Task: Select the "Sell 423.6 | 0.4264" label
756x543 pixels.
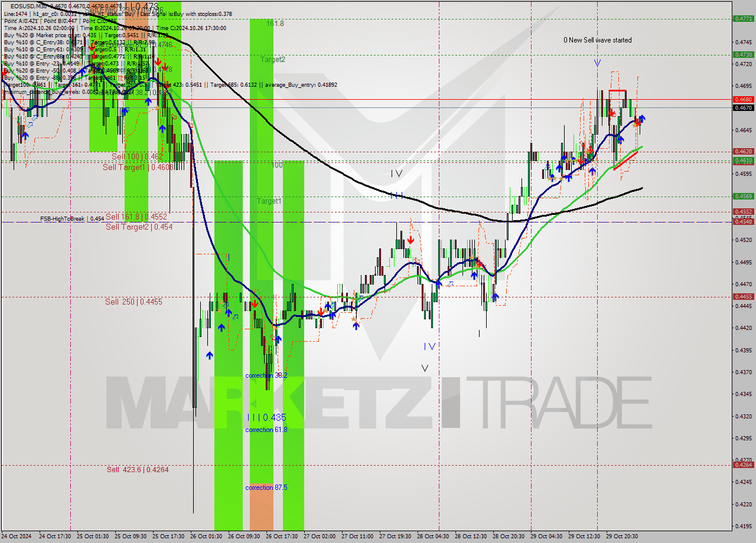Action: click(x=137, y=469)
